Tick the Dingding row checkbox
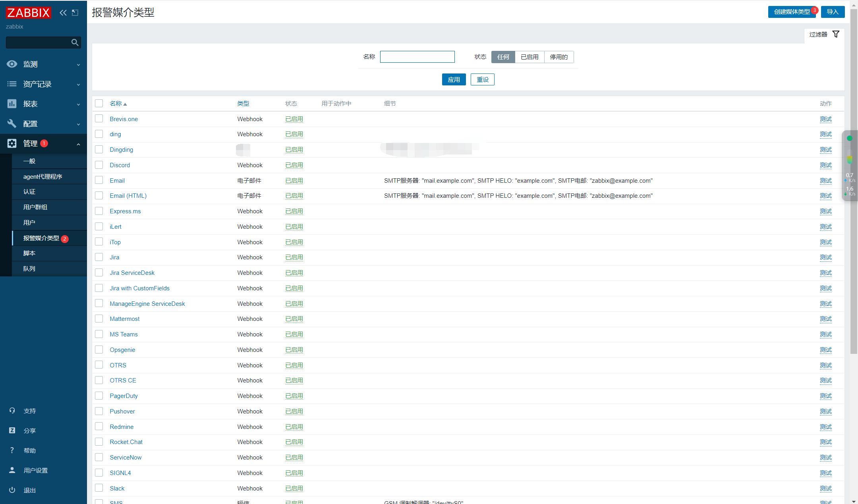Viewport: 858px width, 504px height. point(99,149)
